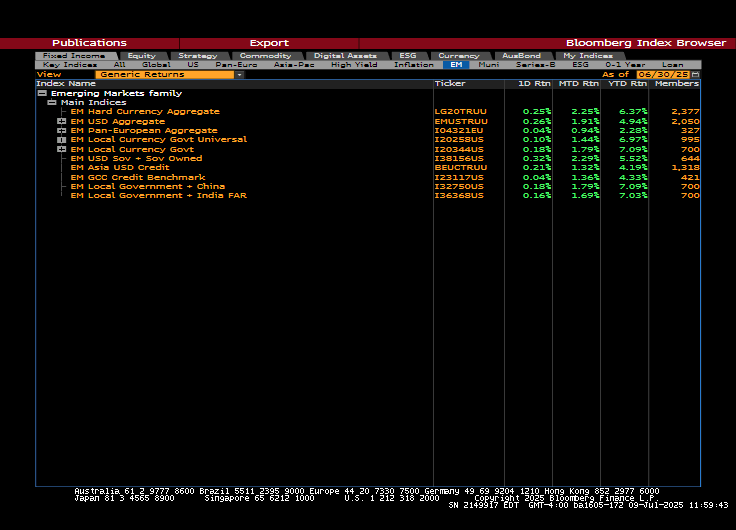This screenshot has height=530, width=736.
Task: Open EM Local Government + India FAR index
Action: 158,195
